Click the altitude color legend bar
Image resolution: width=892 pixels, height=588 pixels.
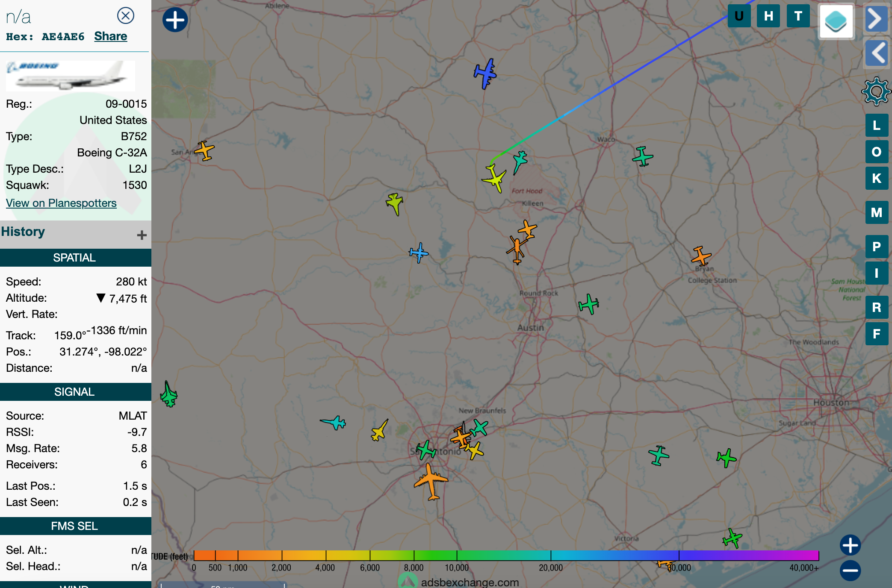point(506,555)
